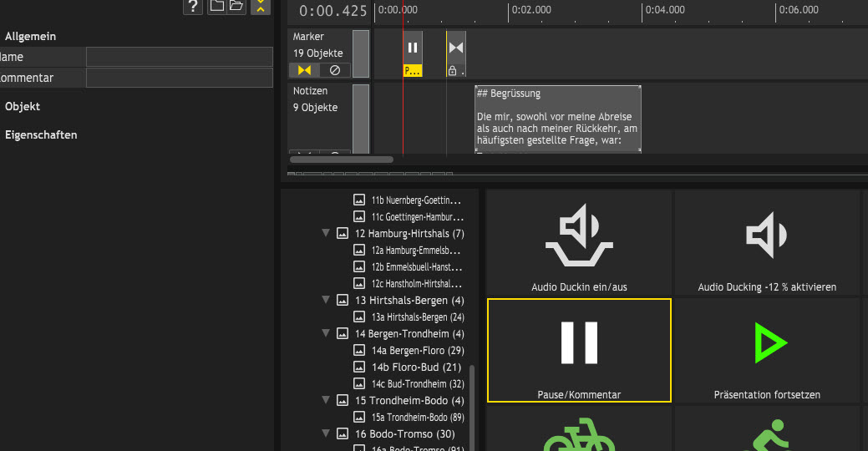Select 14b Floro-Bud (21) item
This screenshot has height=451, width=868.
[x=416, y=367]
